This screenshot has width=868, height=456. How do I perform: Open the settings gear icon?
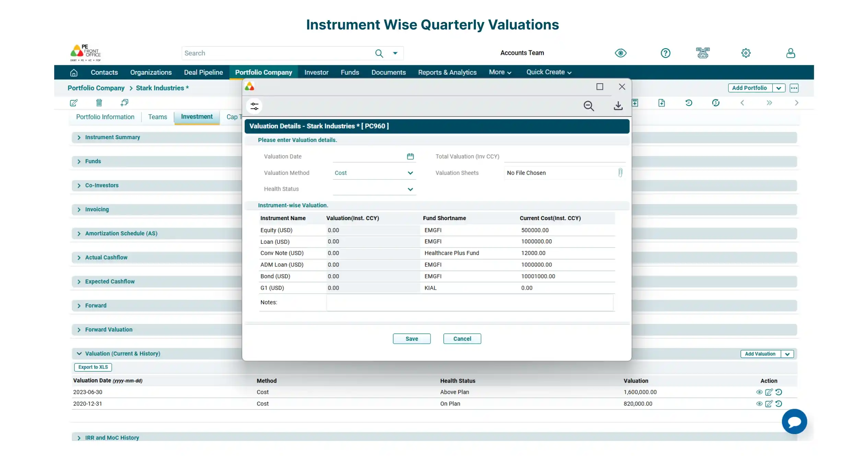[x=746, y=53]
